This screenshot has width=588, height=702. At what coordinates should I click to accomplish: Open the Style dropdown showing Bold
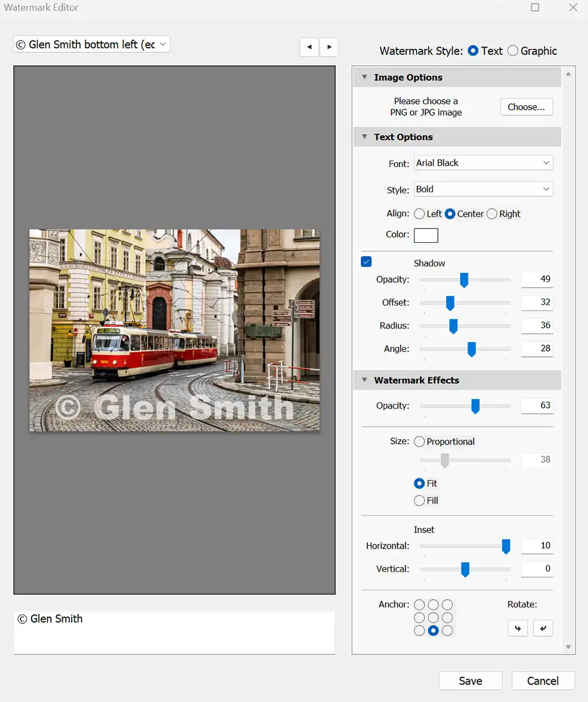tap(483, 189)
